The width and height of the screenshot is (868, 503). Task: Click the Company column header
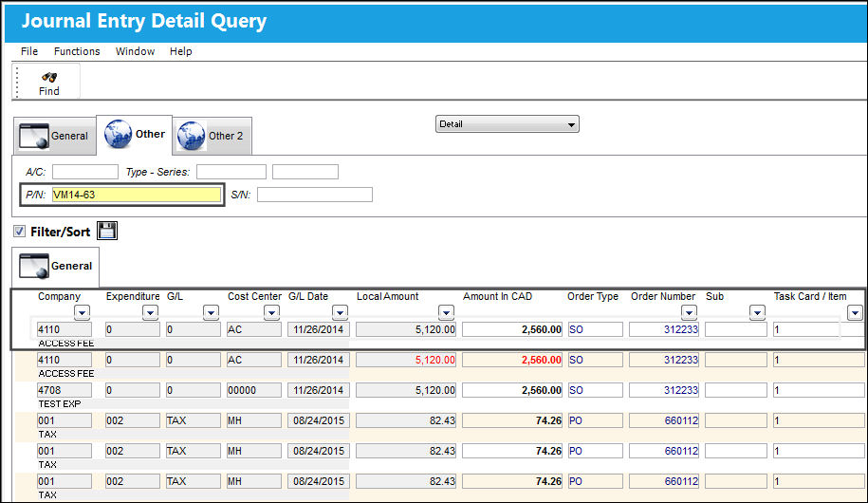click(59, 296)
